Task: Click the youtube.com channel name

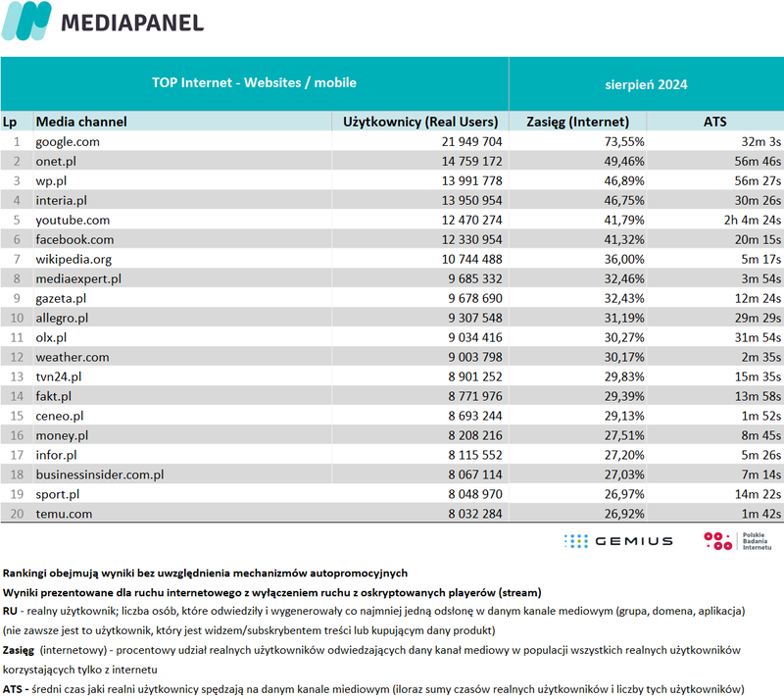Action: coord(73,221)
